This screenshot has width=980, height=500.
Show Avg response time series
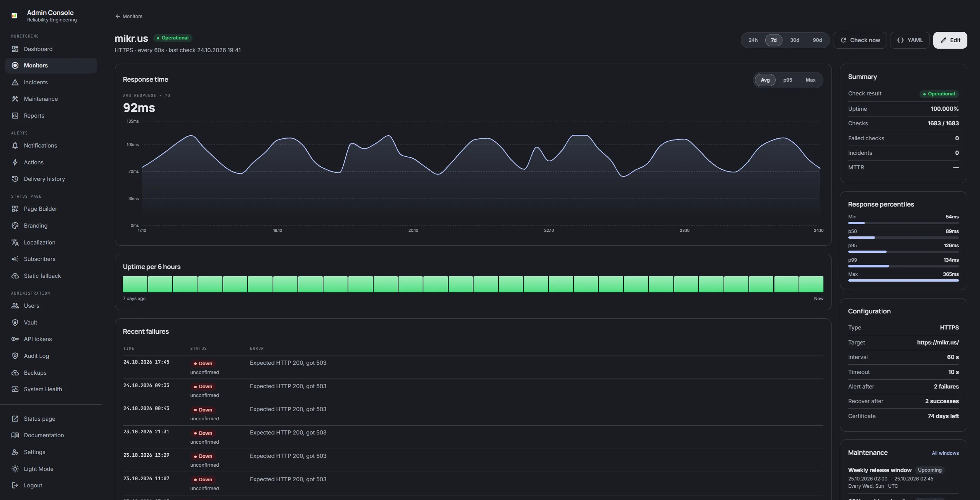coord(765,80)
